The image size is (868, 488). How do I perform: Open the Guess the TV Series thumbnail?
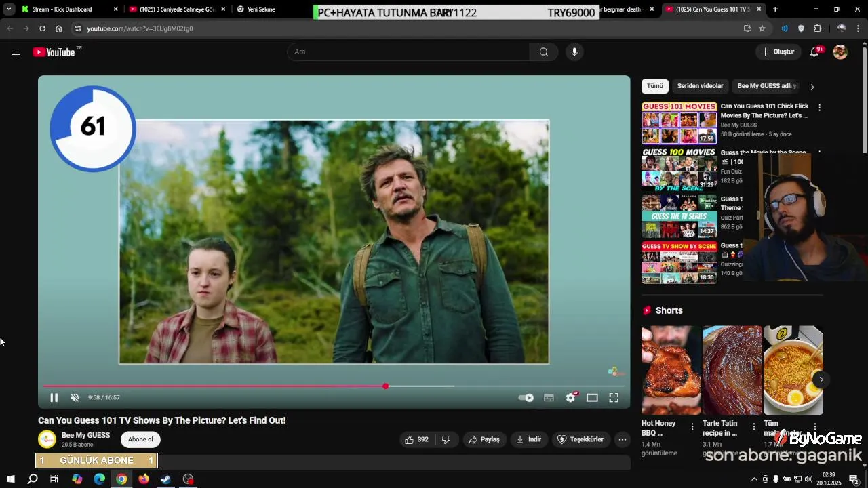tap(679, 216)
